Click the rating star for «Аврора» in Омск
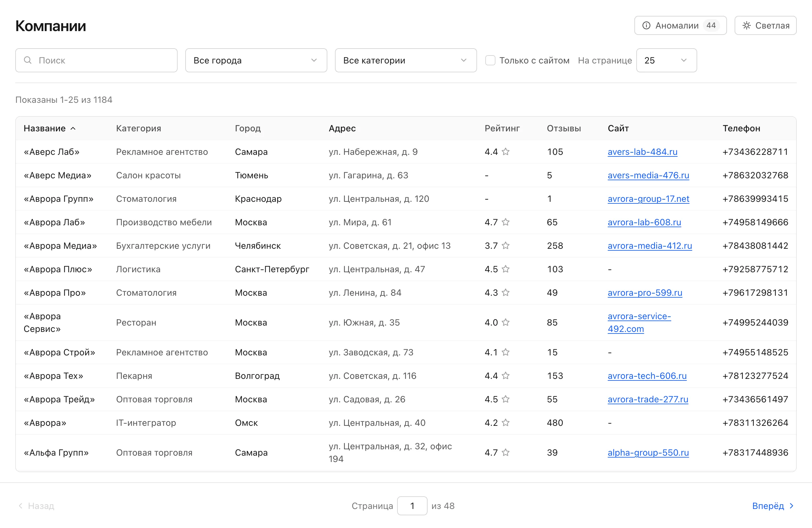 [506, 423]
